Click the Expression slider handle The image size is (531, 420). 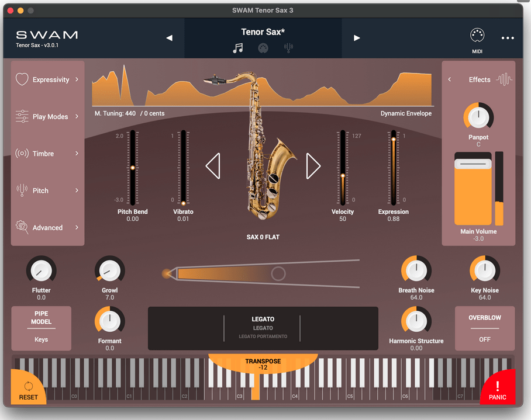394,139
